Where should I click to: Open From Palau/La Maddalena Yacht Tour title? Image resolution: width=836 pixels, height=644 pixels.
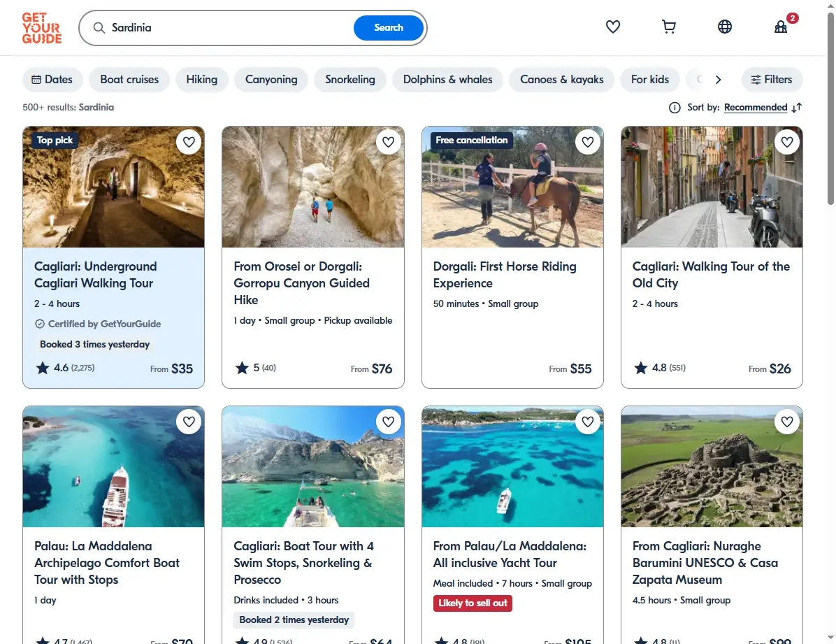tap(510, 554)
